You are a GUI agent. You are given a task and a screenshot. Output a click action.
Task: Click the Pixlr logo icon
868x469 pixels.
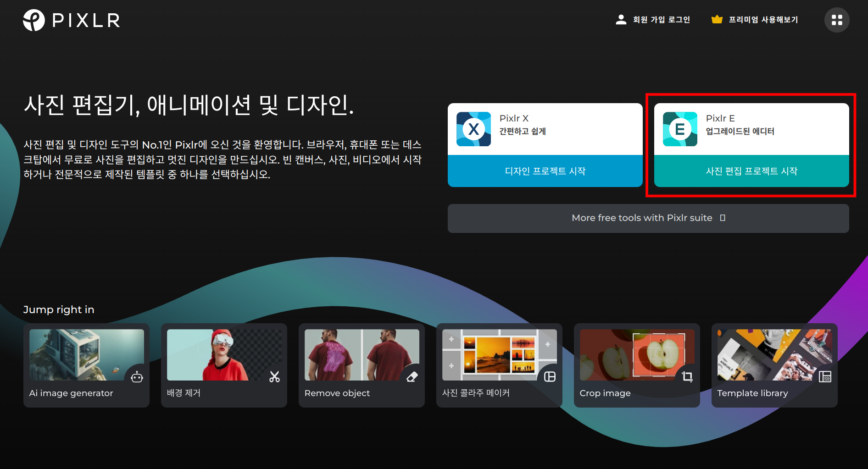34,20
